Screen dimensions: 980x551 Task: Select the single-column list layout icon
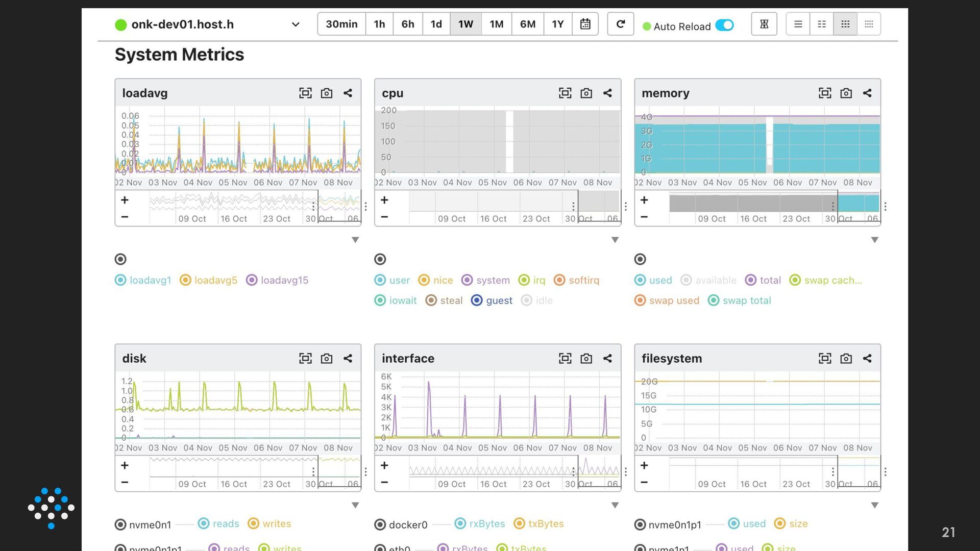(798, 24)
